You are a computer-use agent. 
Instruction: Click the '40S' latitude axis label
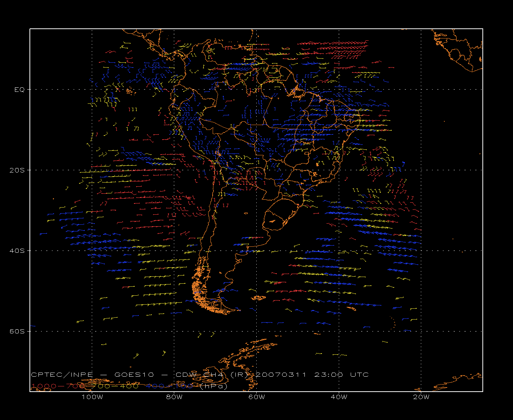[x=17, y=251]
